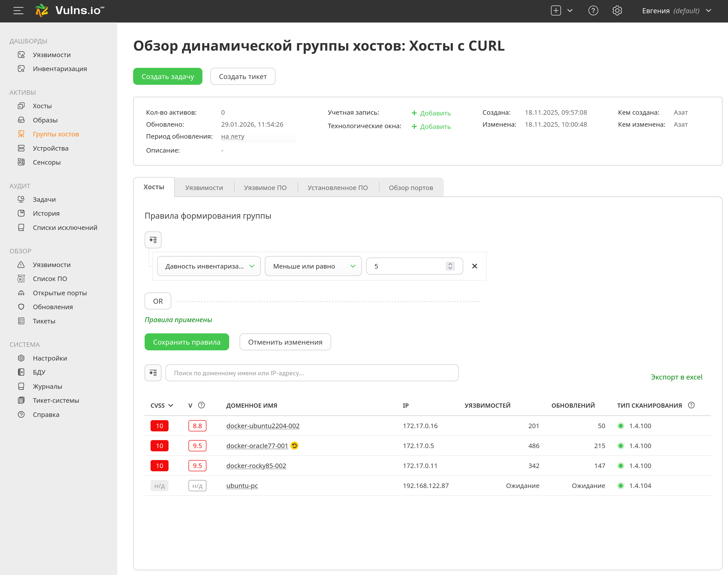
Task: Click the help question mark in header
Action: [x=593, y=11]
